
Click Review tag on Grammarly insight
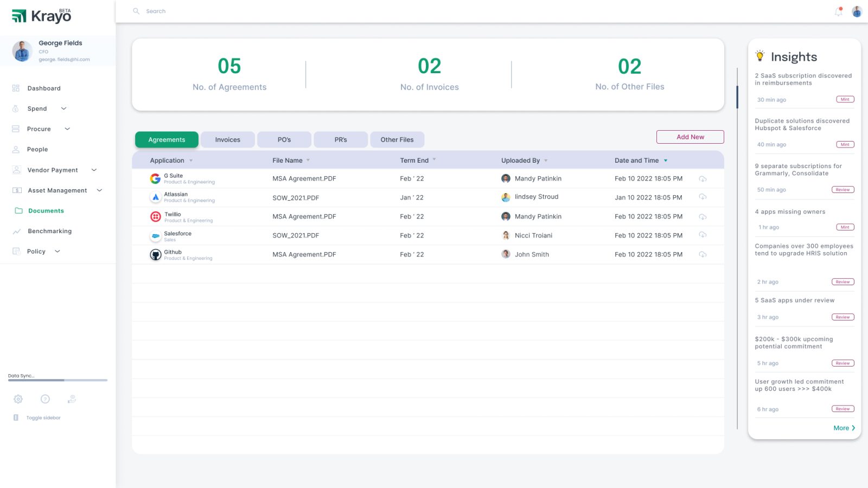pos(843,190)
